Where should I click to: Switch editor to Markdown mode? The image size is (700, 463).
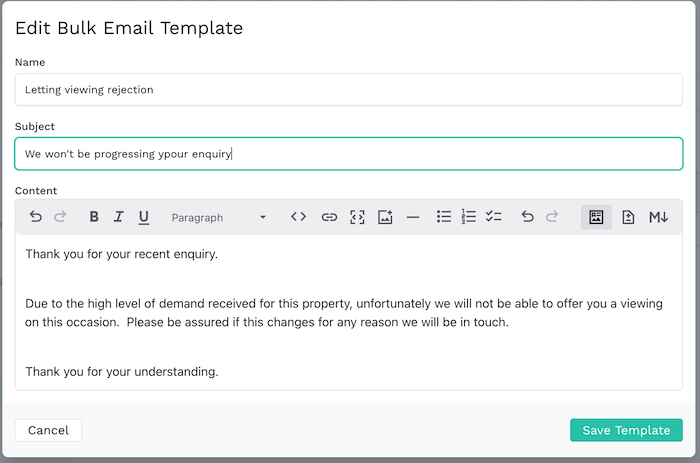click(658, 217)
